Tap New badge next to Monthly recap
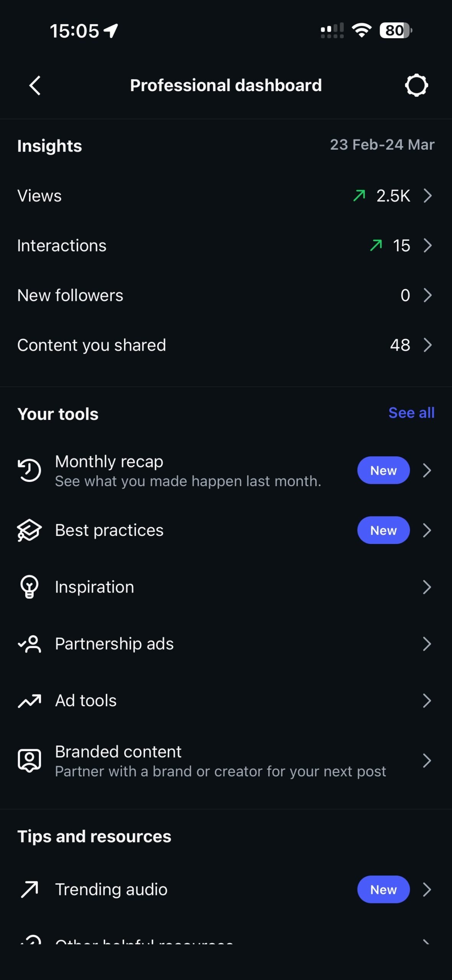The image size is (452, 980). click(x=383, y=470)
